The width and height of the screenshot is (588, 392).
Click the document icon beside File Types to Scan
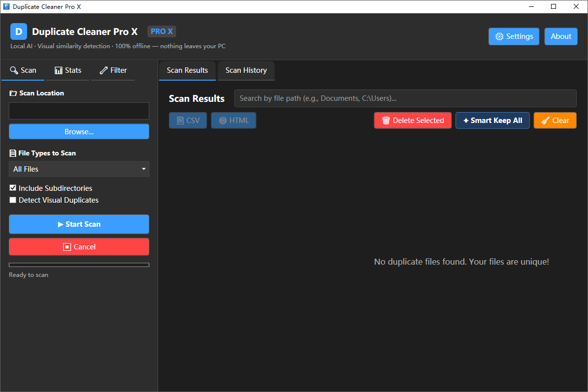[x=13, y=153]
